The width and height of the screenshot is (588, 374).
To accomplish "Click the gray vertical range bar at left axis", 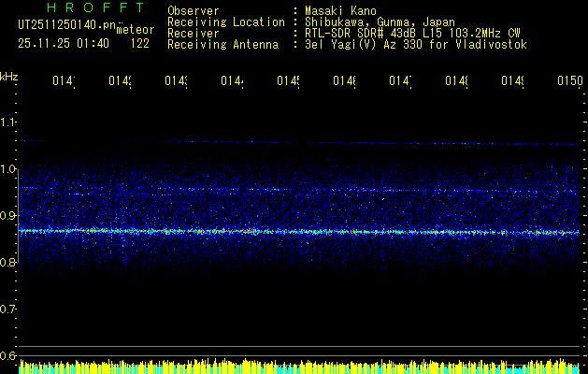I will point(19,216).
